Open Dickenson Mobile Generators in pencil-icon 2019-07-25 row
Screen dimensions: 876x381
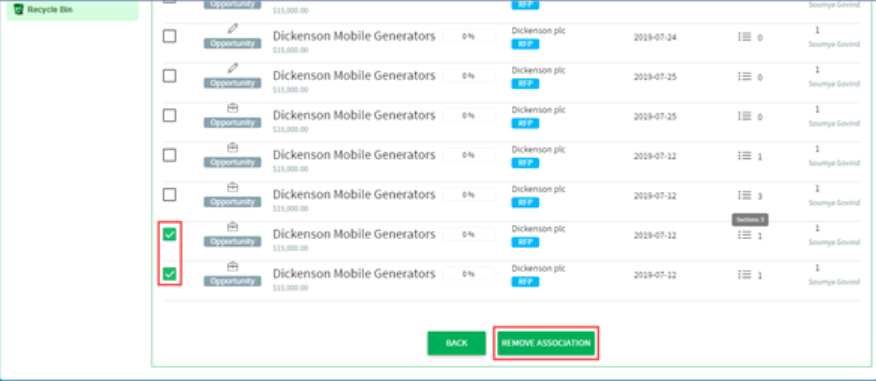click(354, 76)
